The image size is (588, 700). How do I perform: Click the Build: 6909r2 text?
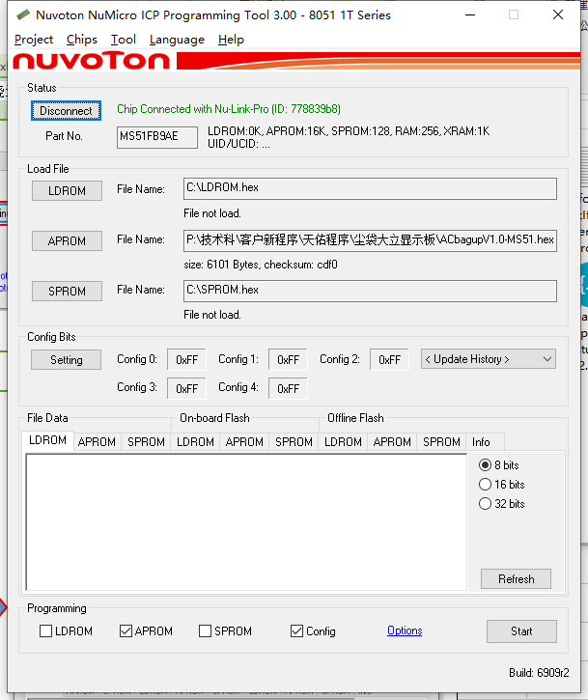point(539,673)
